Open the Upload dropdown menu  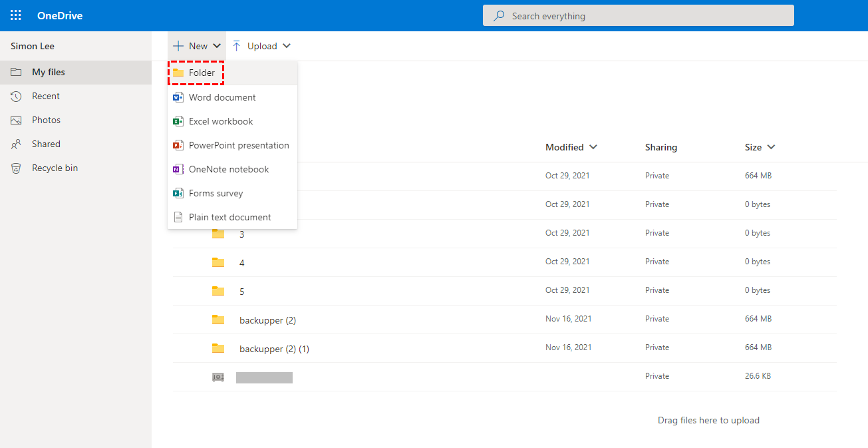pos(261,46)
